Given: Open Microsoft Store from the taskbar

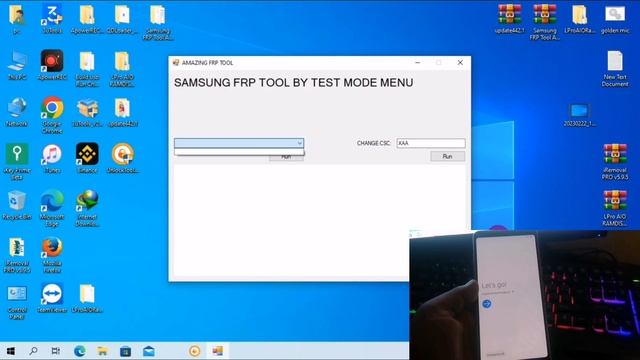Looking at the screenshot, I should [125, 351].
